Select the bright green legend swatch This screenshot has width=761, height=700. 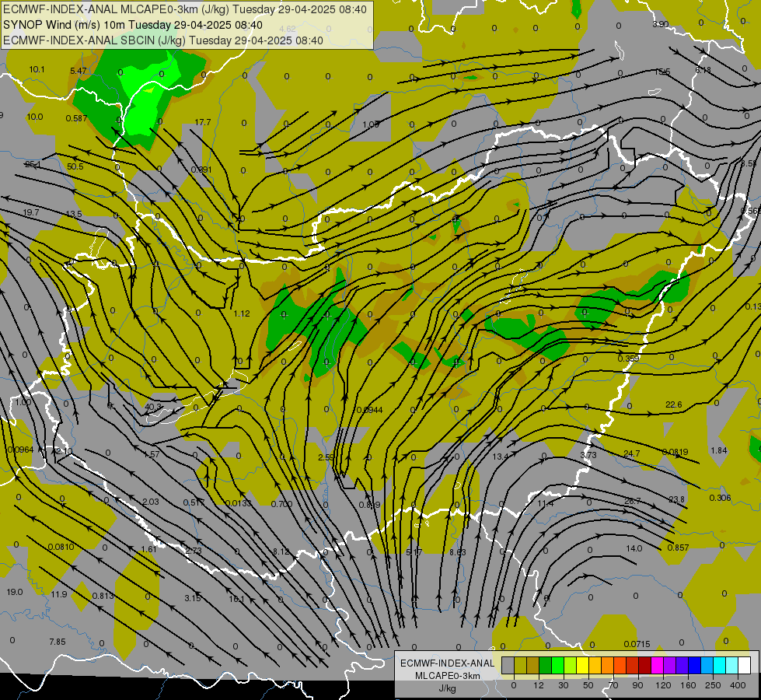557,665
